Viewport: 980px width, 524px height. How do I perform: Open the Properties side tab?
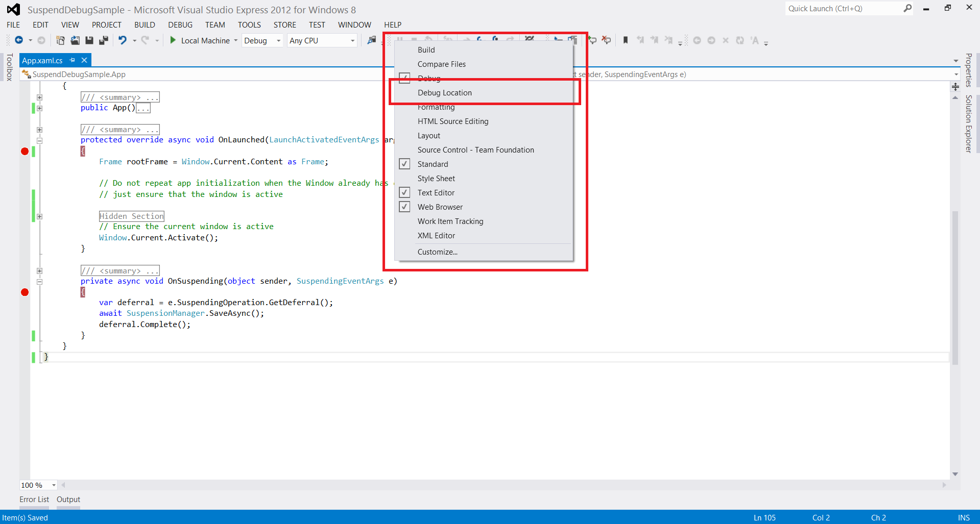(968, 70)
